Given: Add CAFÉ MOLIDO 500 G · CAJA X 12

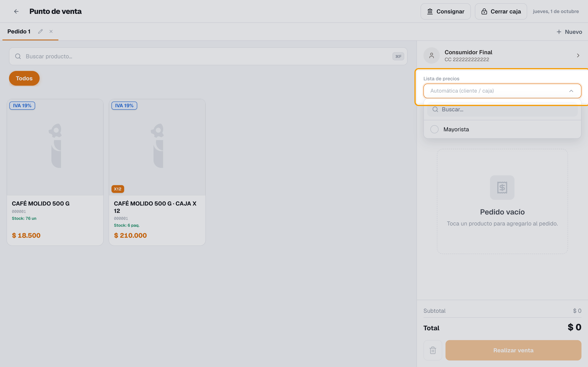Looking at the screenshot, I should coord(157,172).
